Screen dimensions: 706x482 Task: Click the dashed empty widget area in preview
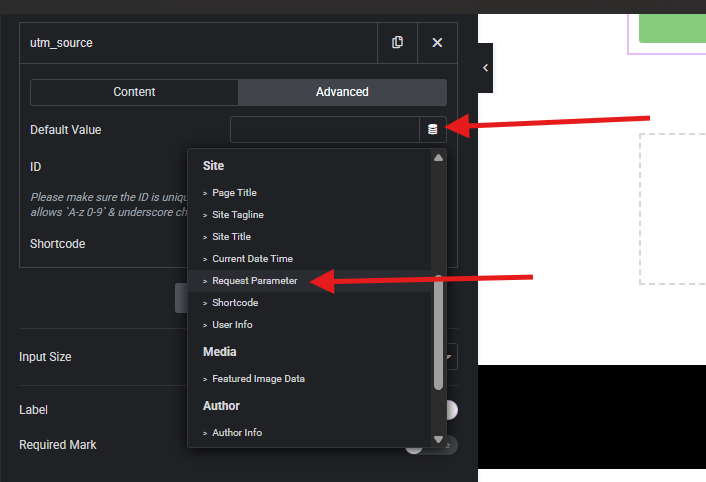[673, 209]
